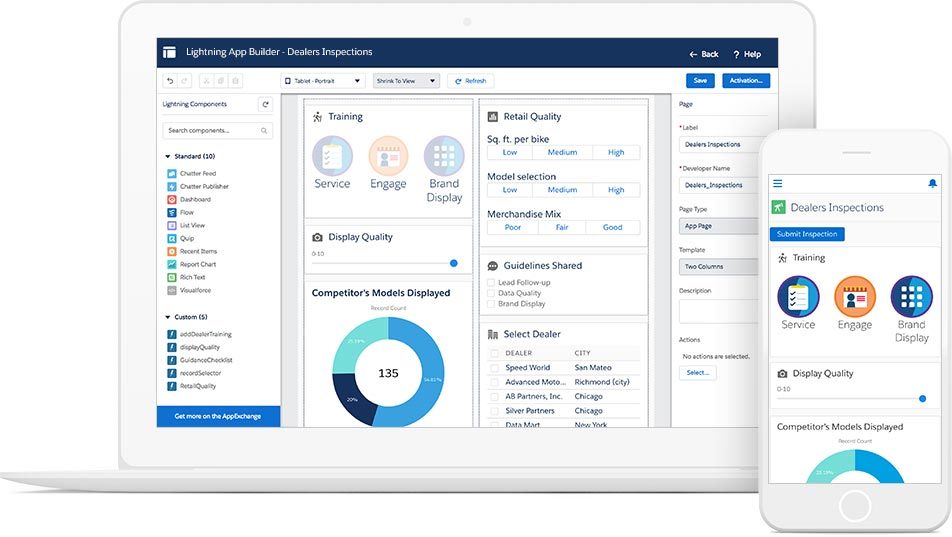Screen dimensions: 952x537
Task: Open the Tablet - Portrait device dropdown
Action: point(322,81)
